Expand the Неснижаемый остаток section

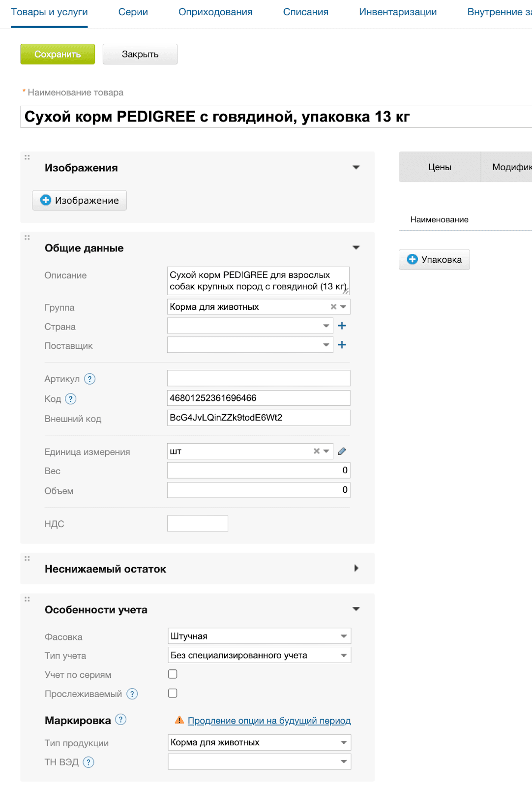pos(356,569)
